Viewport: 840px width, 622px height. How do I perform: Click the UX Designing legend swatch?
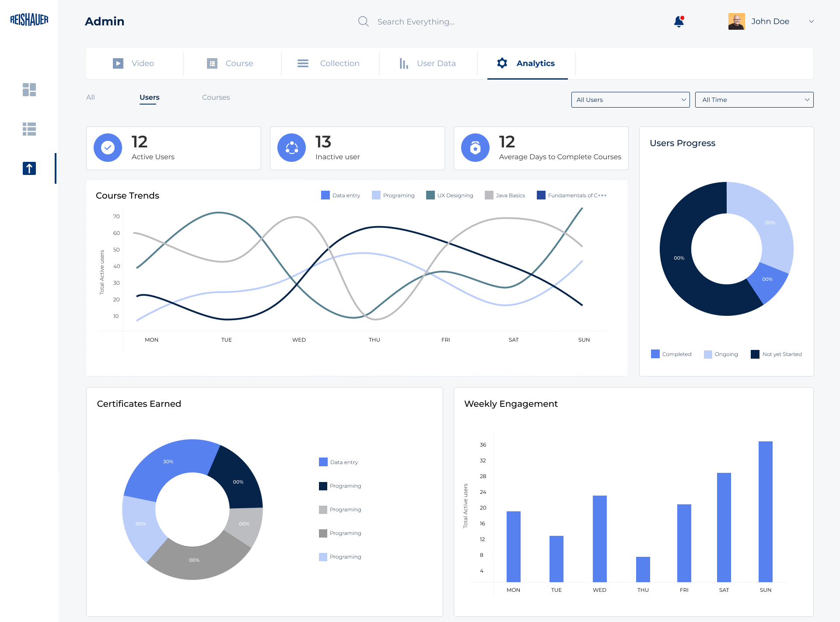(430, 195)
